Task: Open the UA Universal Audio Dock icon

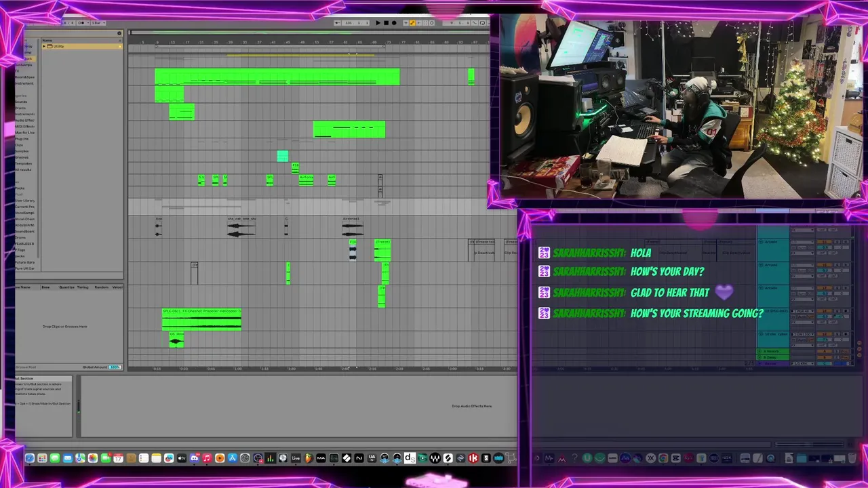Action: pos(372,458)
